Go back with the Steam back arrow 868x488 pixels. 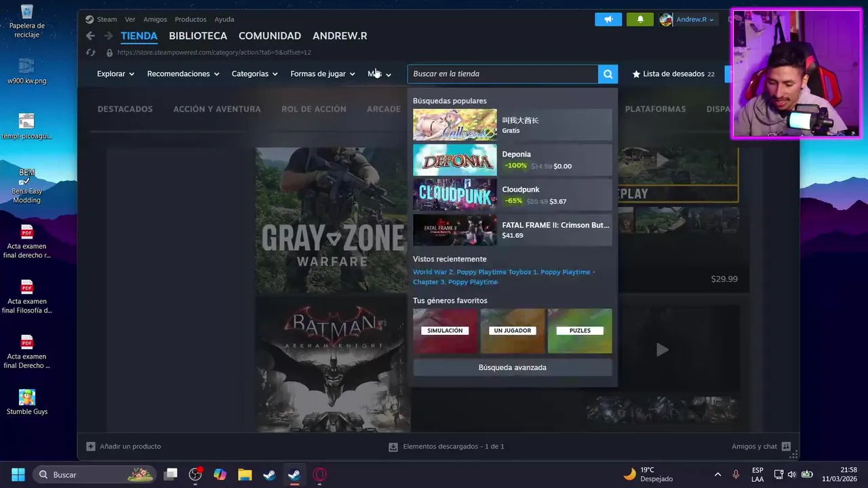91,36
